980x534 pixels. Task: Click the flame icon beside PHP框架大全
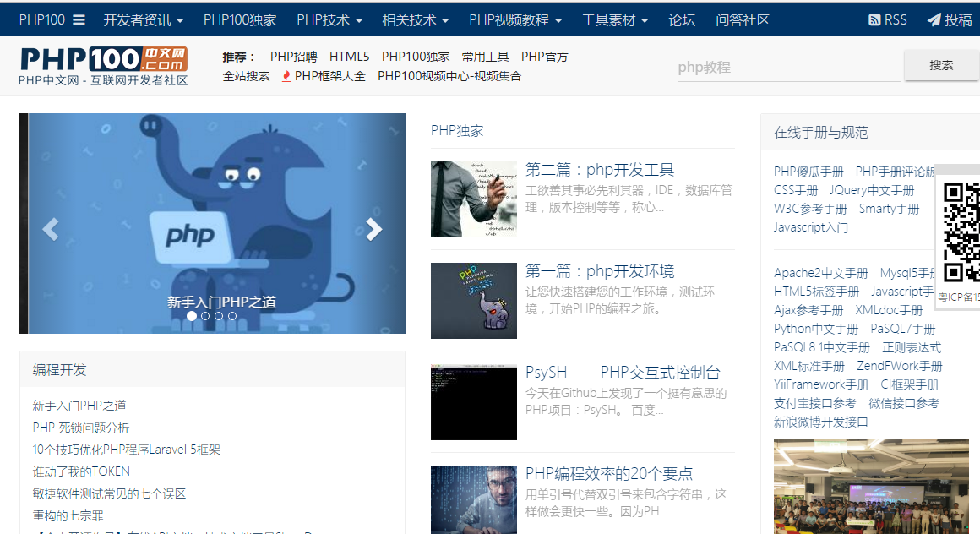coord(286,76)
